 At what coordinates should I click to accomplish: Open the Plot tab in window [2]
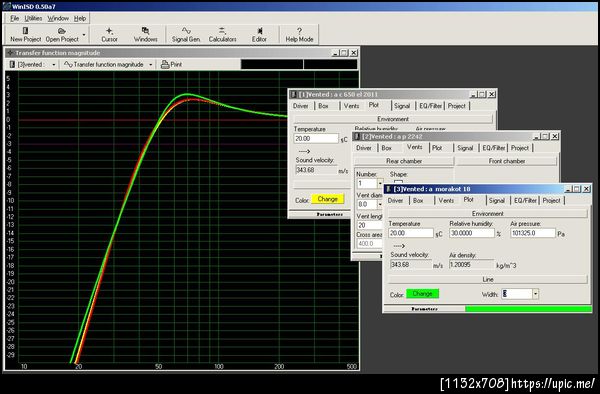(x=437, y=148)
